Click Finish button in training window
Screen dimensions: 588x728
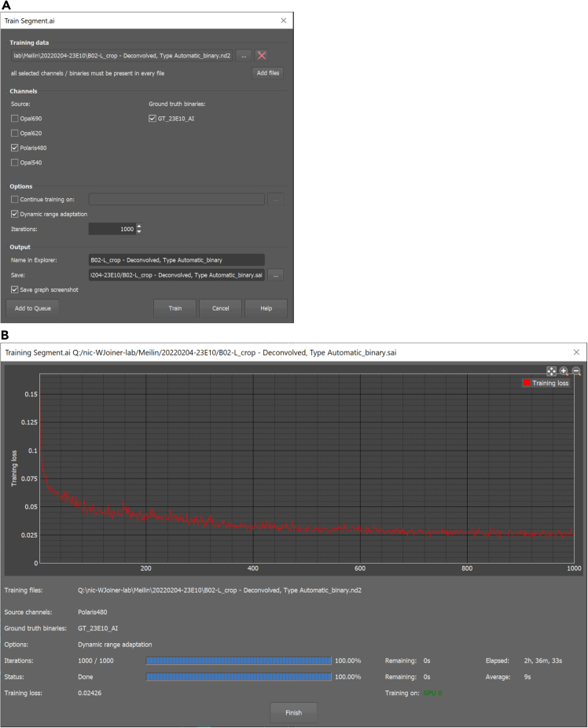(293, 713)
